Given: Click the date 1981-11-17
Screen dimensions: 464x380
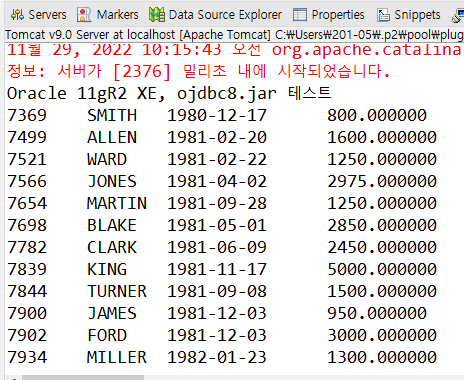Looking at the screenshot, I should pyautogui.click(x=217, y=269).
